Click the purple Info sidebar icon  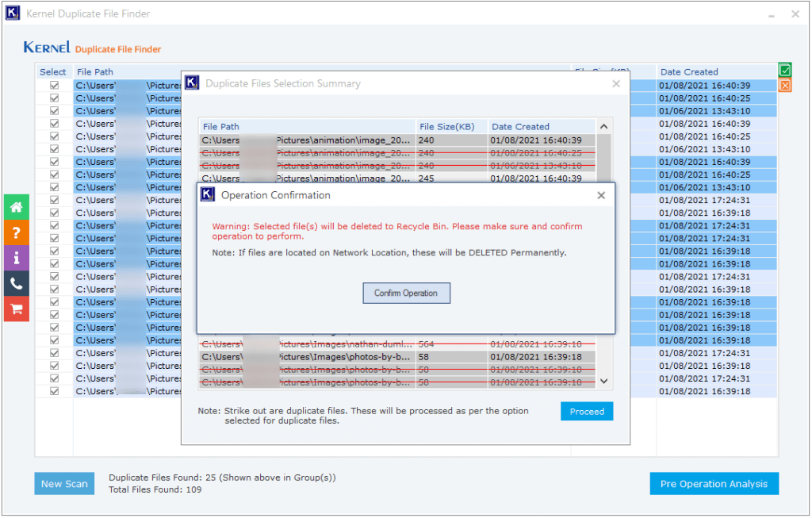point(16,258)
